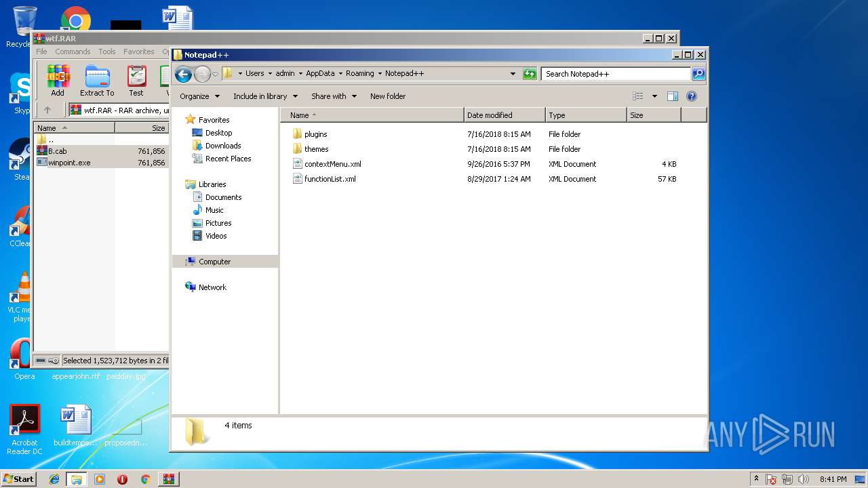
Task: Click Windows Explorer taskbar button
Action: [x=77, y=479]
